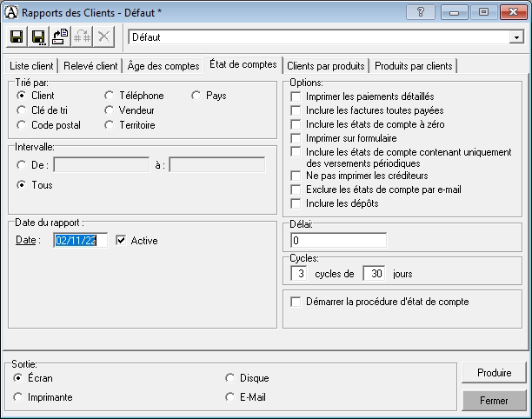Viewport: 532px width, 419px height.
Task: Click the save configuration floppy icon
Action: coord(17,37)
